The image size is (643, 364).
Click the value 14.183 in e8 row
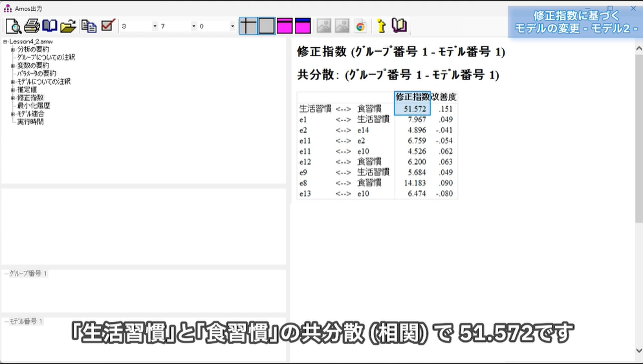[415, 183]
